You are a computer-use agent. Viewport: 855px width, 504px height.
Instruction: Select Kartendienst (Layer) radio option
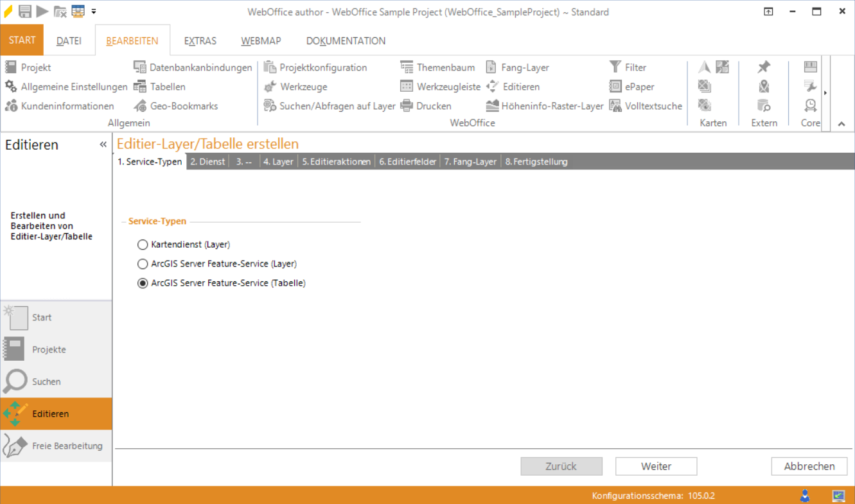[x=184, y=245]
